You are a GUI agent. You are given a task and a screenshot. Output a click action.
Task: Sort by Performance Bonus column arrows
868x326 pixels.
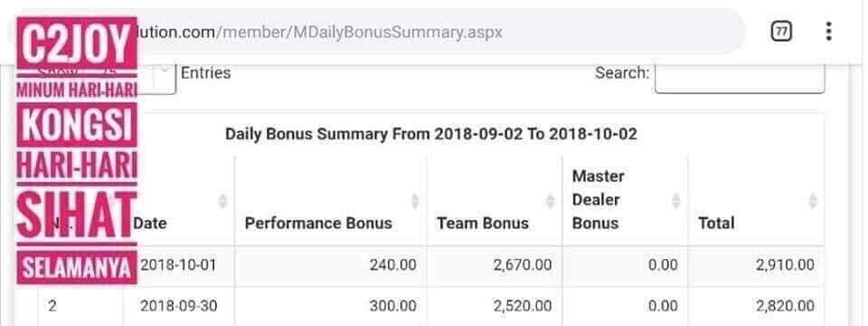click(415, 201)
